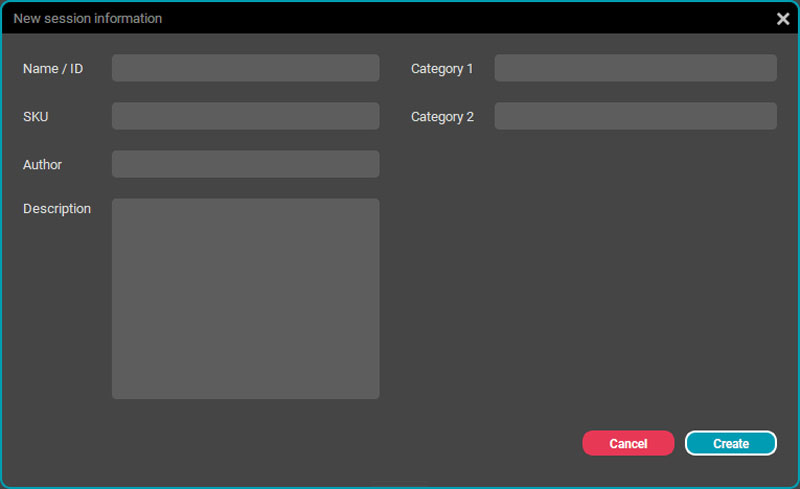Screen dimensions: 800x489
Task: Focus the Category 1 input field
Action: (x=635, y=68)
